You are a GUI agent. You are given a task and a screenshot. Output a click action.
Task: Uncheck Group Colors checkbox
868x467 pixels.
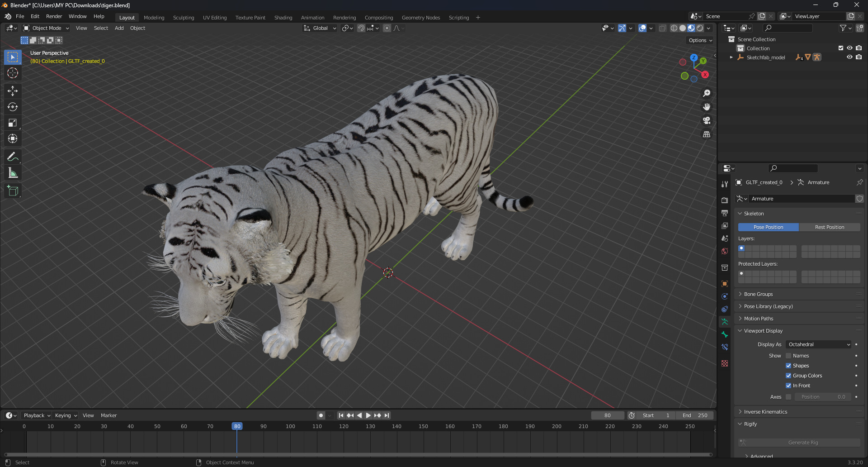click(788, 376)
